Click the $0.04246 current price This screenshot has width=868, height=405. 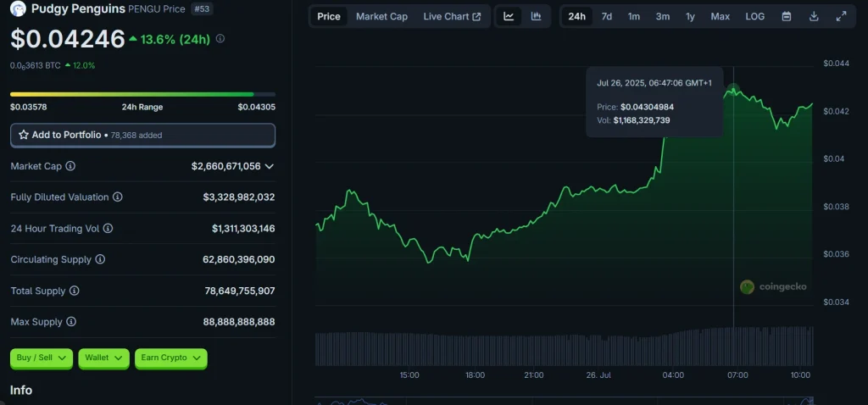pyautogui.click(x=68, y=39)
